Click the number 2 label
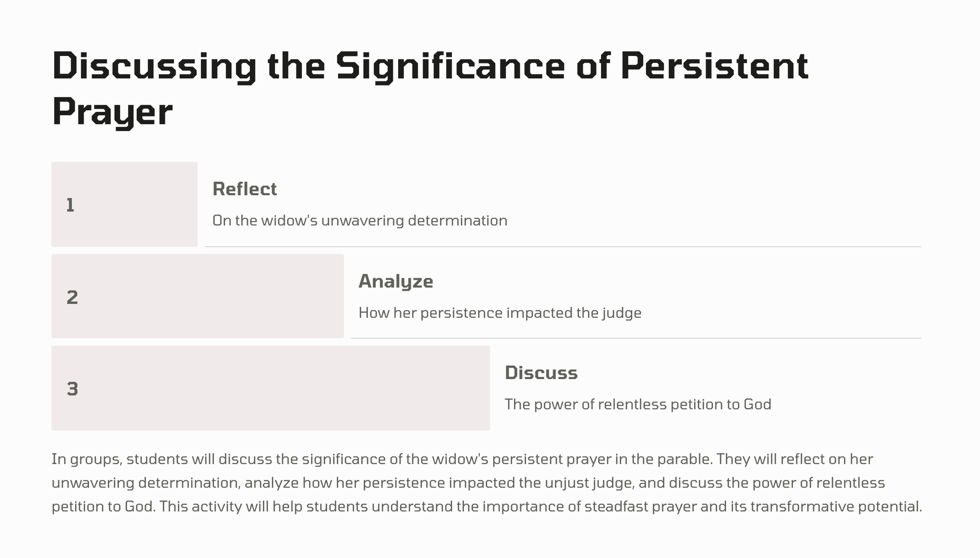 pos(72,297)
